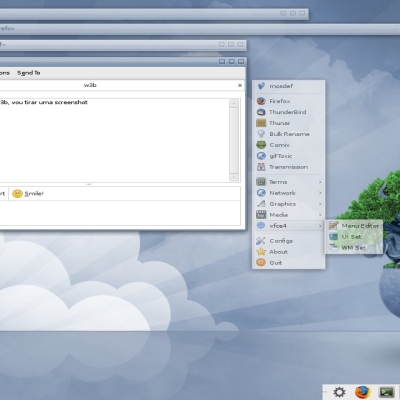Viewport: 400px width, 400px height.
Task: Click the Terms terminal icon
Action: 261,182
